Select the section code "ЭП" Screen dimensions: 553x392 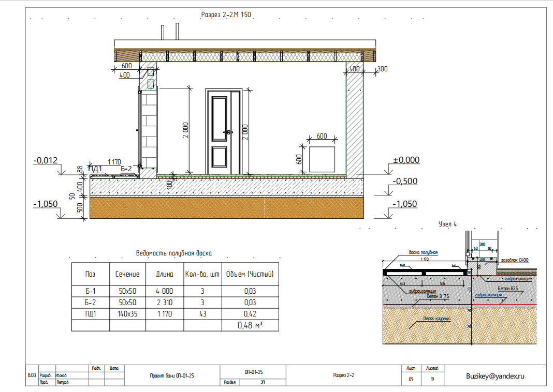point(263,382)
